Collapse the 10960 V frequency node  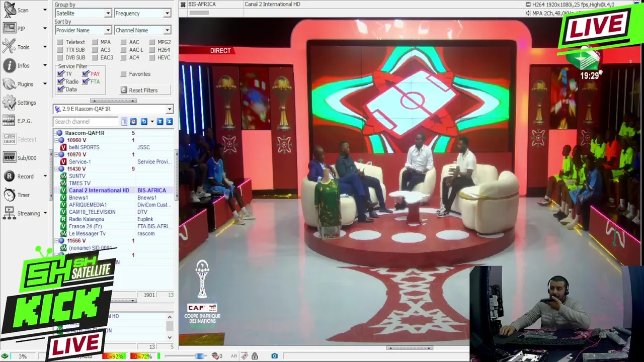[56, 140]
